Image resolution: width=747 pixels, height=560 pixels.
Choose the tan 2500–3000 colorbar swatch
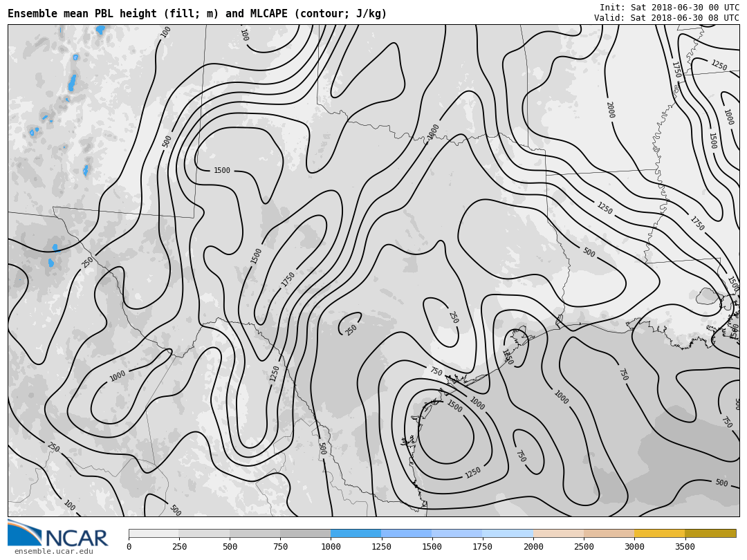click(609, 534)
